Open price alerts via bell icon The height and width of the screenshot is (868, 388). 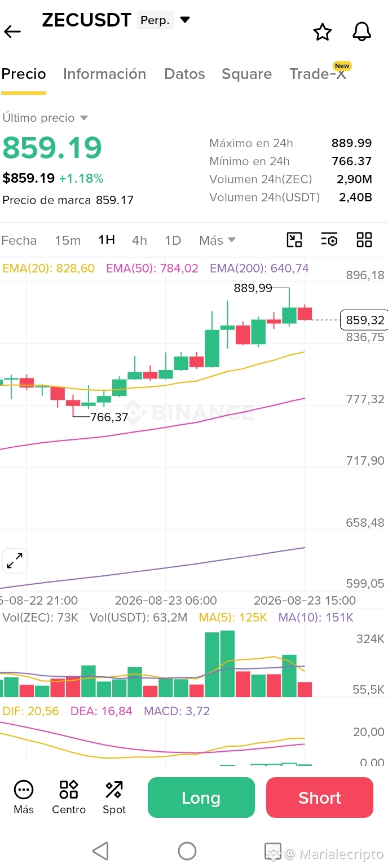pos(362,32)
